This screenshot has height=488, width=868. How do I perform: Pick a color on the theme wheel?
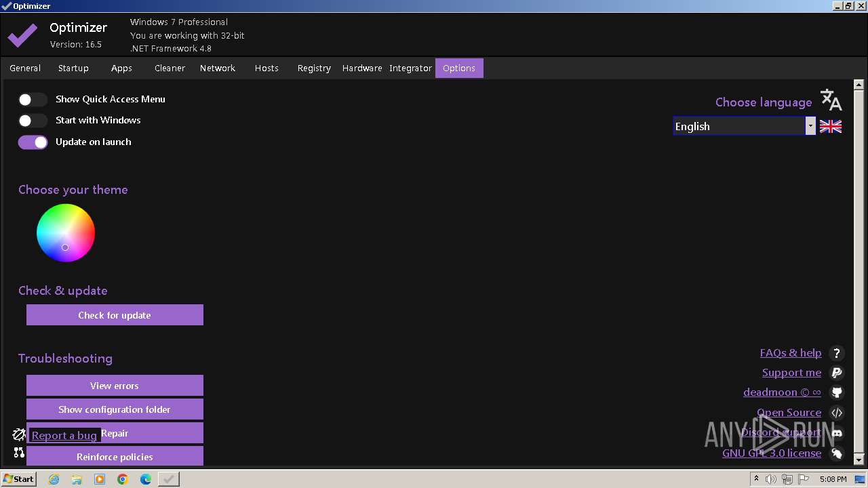pyautogui.click(x=66, y=233)
